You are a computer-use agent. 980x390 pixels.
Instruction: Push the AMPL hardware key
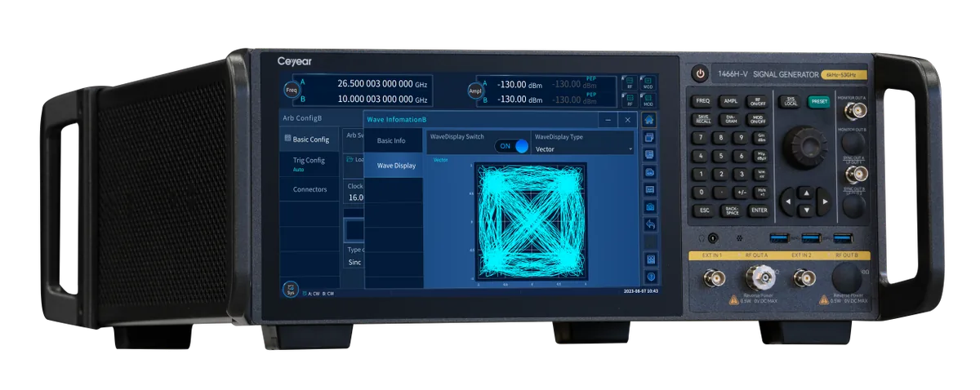coord(731,101)
